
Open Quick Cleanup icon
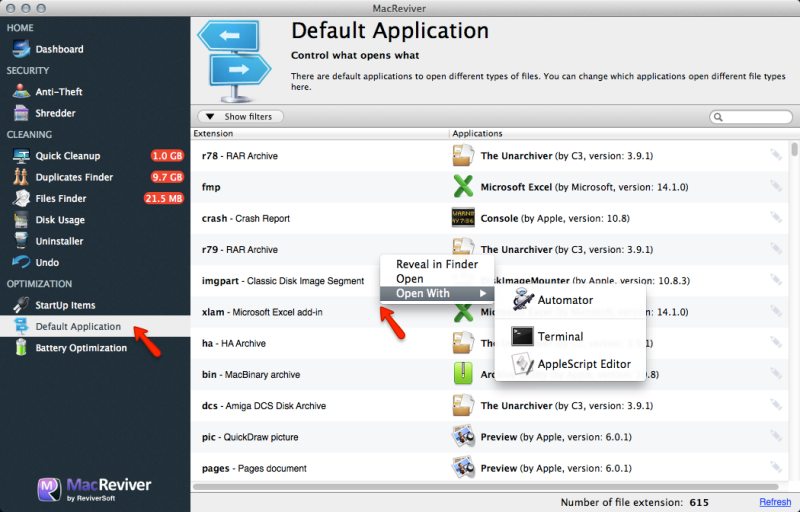click(x=21, y=156)
